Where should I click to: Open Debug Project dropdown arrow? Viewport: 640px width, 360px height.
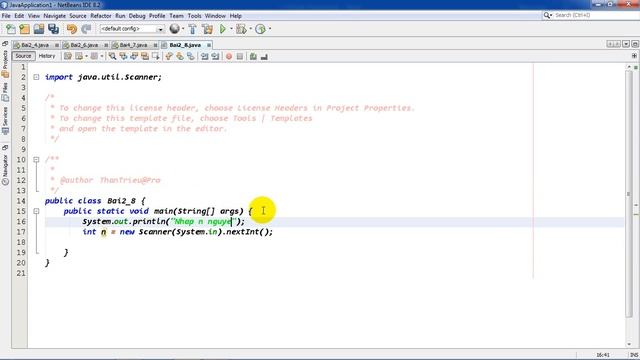[250, 29]
